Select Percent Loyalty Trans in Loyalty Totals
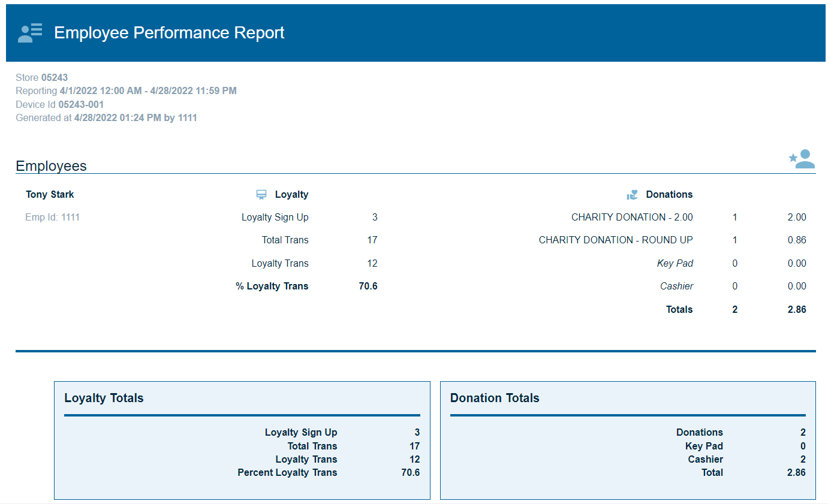Image resolution: width=828 pixels, height=504 pixels. coord(287,472)
